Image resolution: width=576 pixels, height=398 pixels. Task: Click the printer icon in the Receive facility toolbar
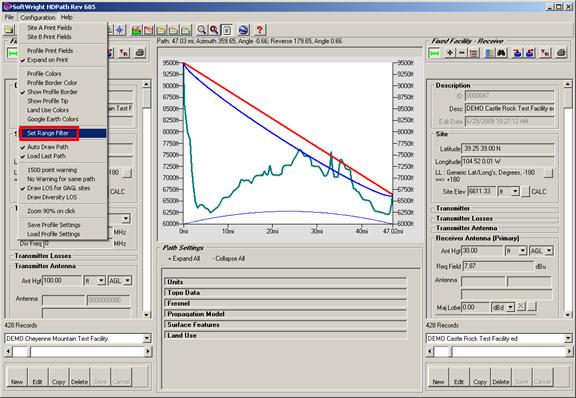click(561, 53)
